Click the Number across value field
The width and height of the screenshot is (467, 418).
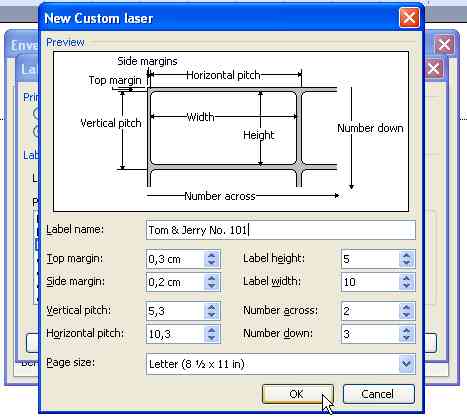[370, 311]
